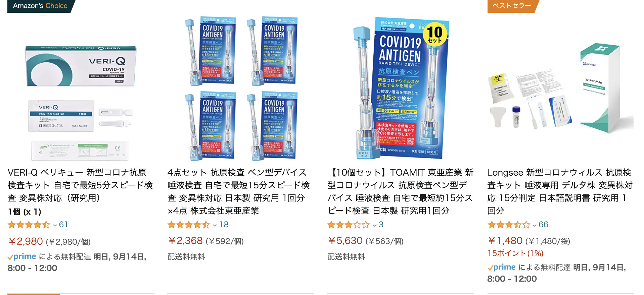Expand rating dropdown arrow beside 18 reviews

tap(215, 226)
